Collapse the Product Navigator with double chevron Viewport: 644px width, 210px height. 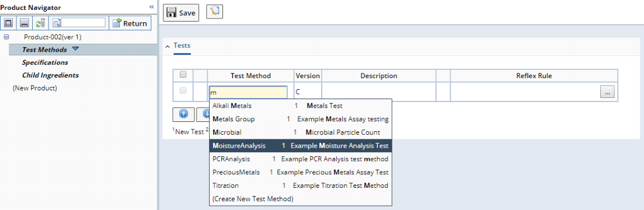click(152, 7)
